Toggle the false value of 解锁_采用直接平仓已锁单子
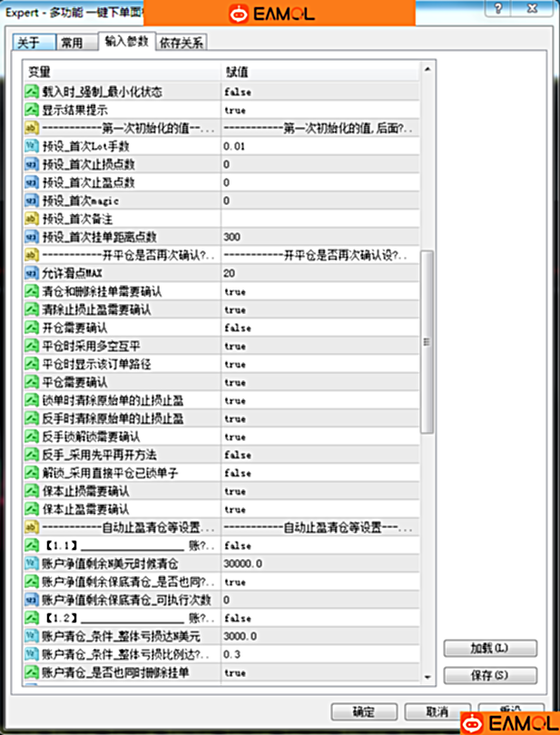This screenshot has height=735, width=560. (238, 473)
